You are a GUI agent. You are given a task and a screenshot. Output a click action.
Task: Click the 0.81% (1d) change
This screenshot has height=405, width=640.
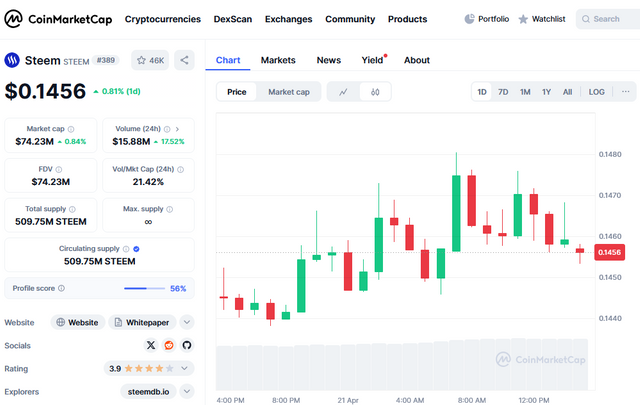(117, 91)
